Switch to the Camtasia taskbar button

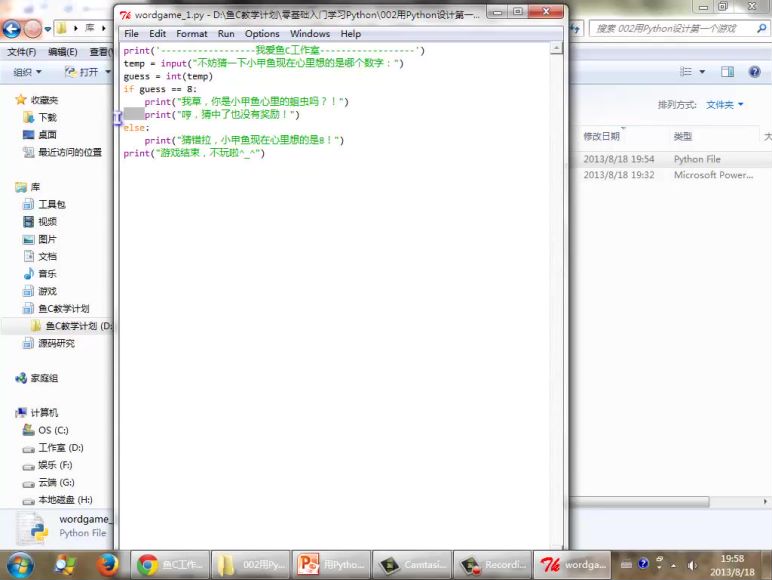pos(412,565)
